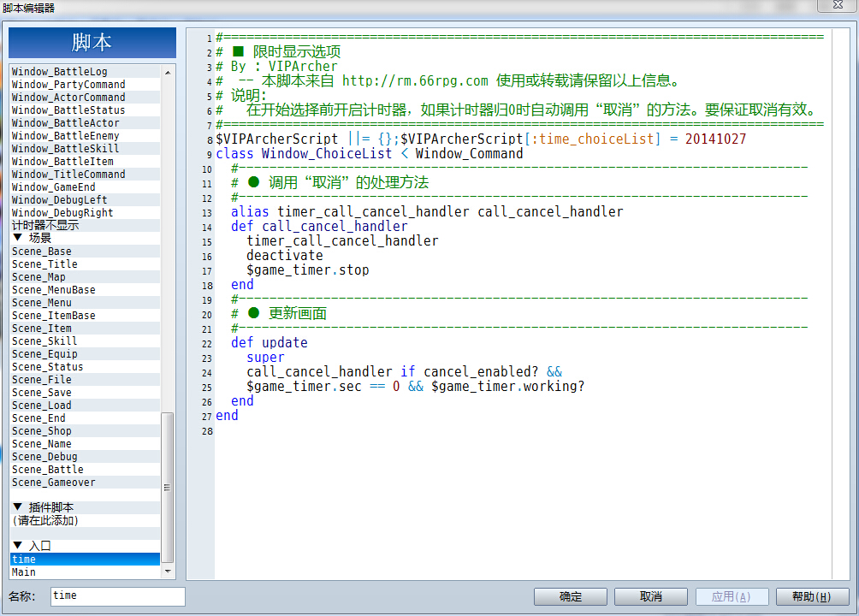Viewport: 859px width, 616px height.
Task: Open Window_BattleSkill script
Action: 85,149
